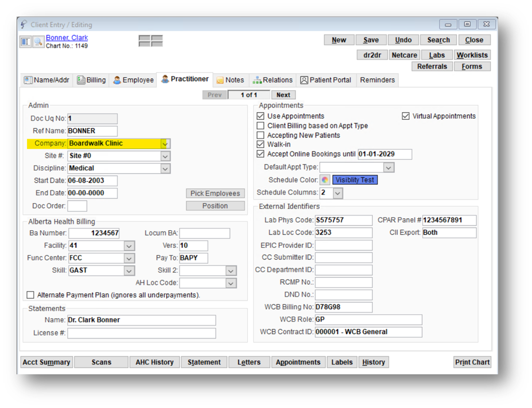Click the magnifier search icon beside the client name
The width and height of the screenshot is (532, 408).
(38, 41)
